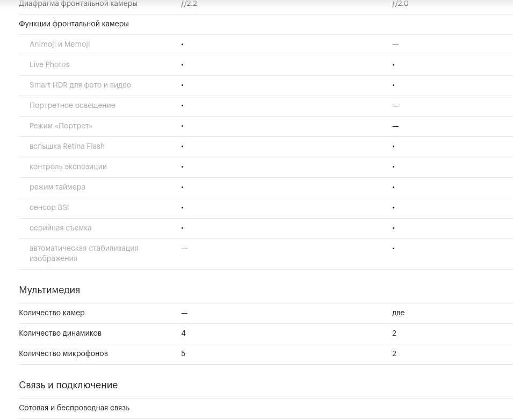Click 'контроль экспозиции' feature label

click(68, 167)
